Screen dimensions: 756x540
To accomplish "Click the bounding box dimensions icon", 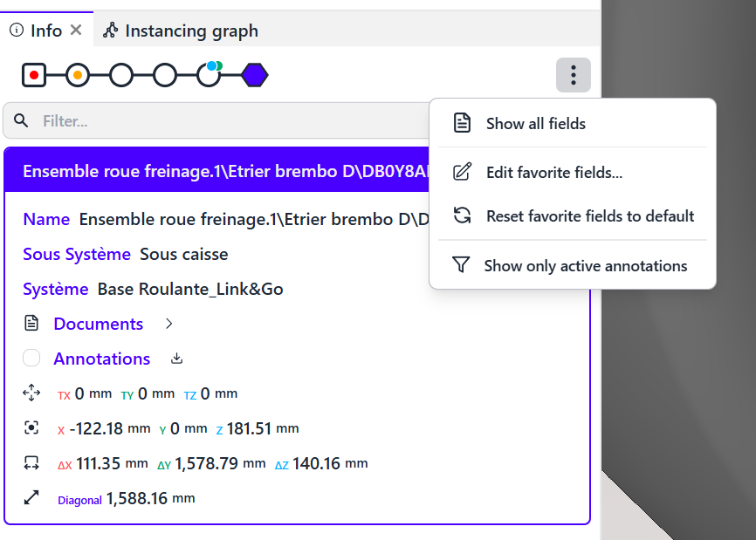I will tap(31, 463).
